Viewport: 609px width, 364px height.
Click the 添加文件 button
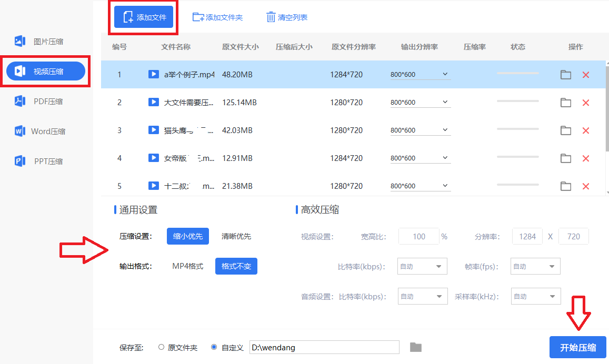pyautogui.click(x=144, y=17)
